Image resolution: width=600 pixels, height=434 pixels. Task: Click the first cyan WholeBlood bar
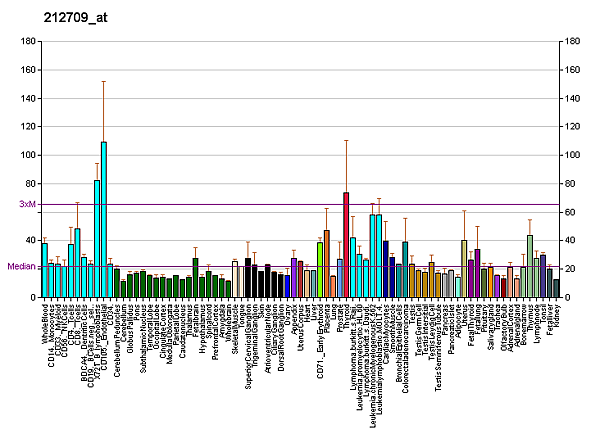coord(45,270)
